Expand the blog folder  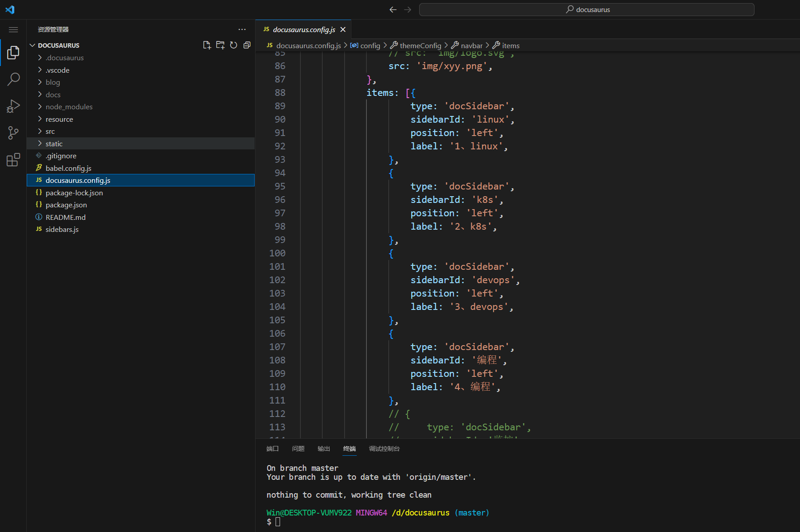pos(140,82)
